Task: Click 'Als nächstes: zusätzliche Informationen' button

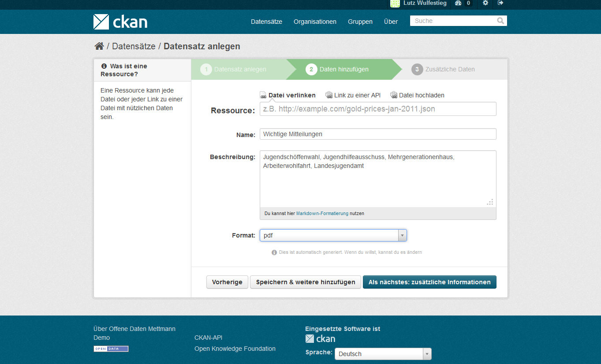Action: (429, 282)
